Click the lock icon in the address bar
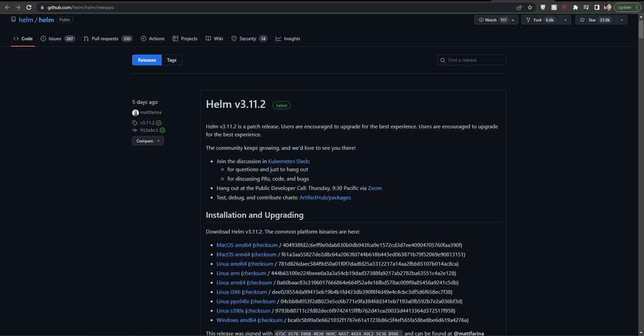Screen dimensions: 644x336 42,8
